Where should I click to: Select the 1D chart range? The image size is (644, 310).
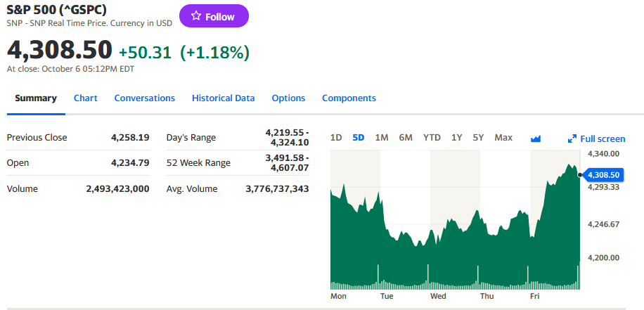(336, 138)
